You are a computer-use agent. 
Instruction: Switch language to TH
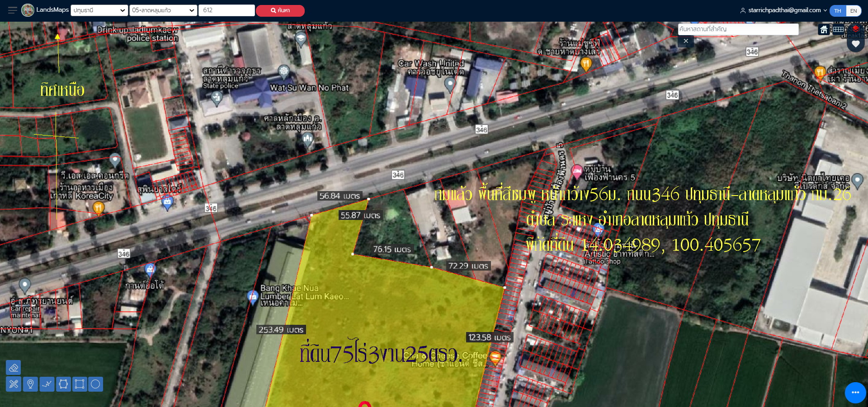(838, 11)
